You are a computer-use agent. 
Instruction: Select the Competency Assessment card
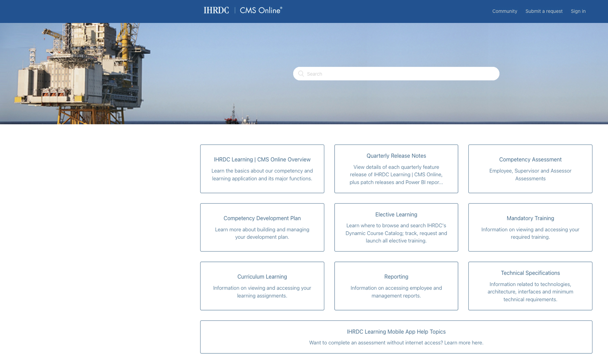pos(530,169)
